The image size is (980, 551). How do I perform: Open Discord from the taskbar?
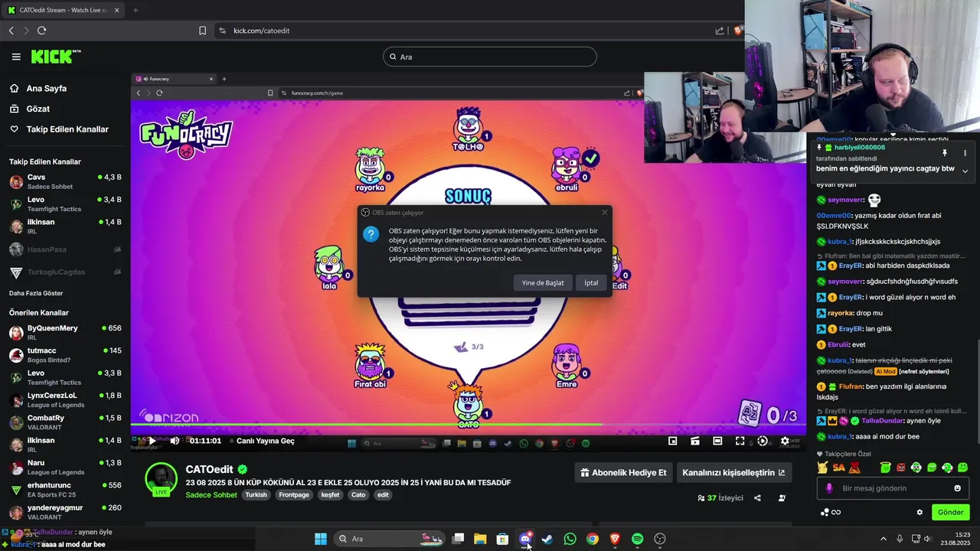(525, 539)
